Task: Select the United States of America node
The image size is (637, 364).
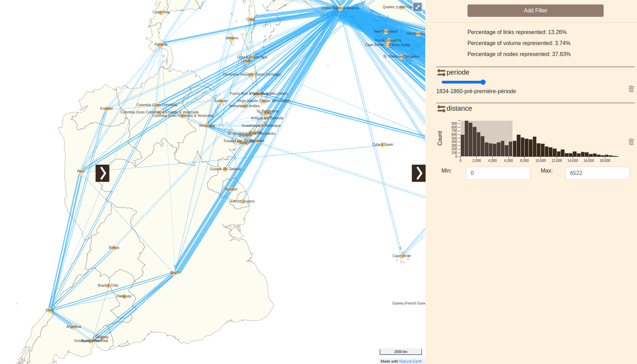Action: (x=340, y=9)
